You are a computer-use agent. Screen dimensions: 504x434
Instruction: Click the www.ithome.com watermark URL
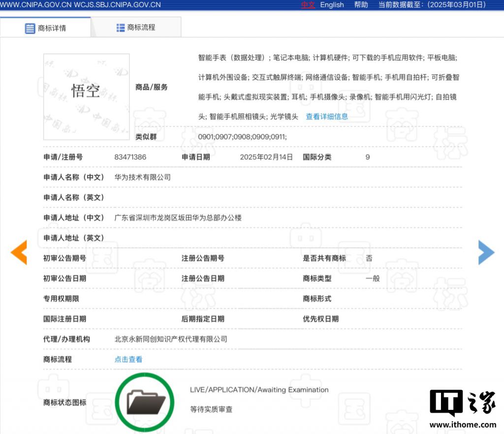tap(463, 425)
